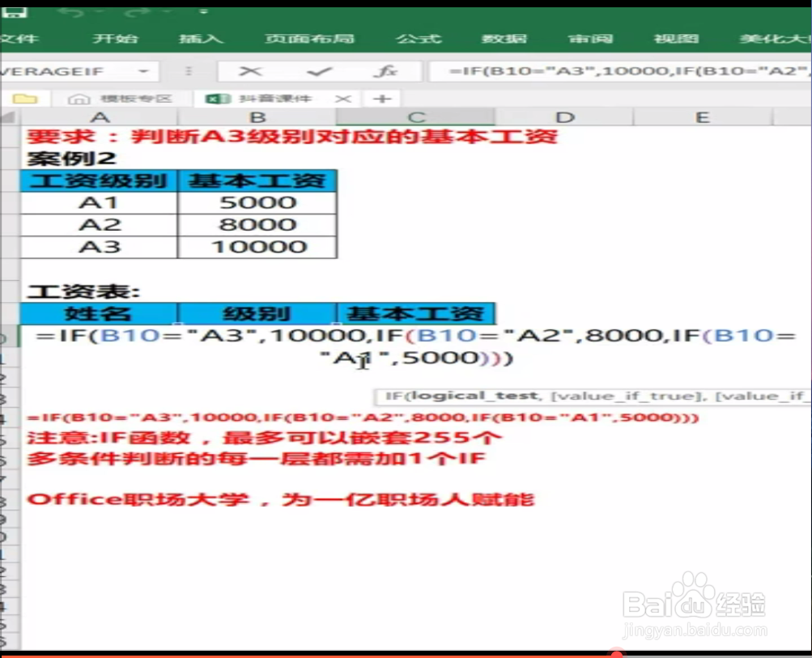
Task: Confirm formula with the checkmark button
Action: point(319,71)
